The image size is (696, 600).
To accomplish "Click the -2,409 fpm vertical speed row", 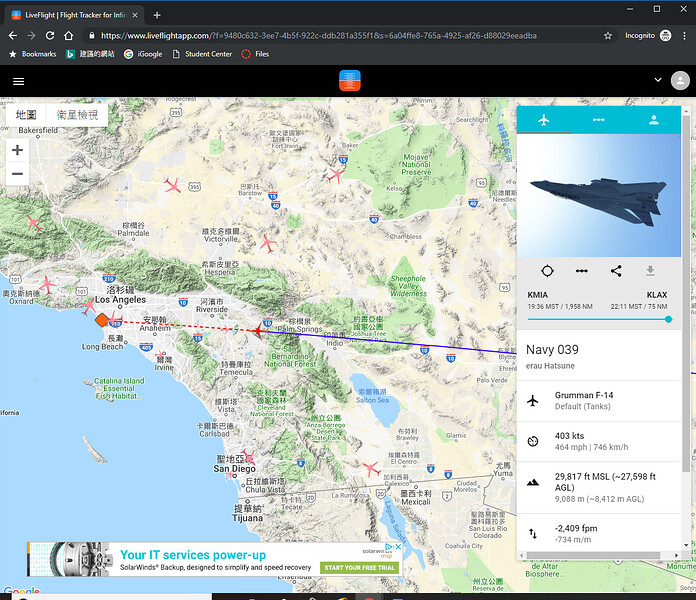I will click(599, 533).
